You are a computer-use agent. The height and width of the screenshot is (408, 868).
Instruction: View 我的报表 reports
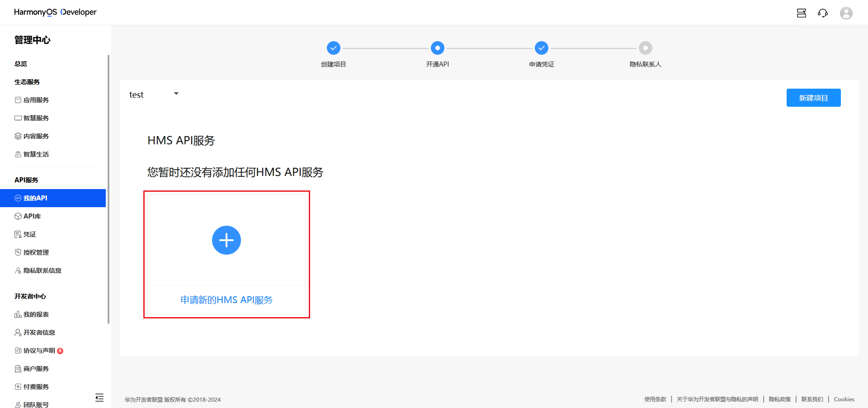[x=36, y=314]
